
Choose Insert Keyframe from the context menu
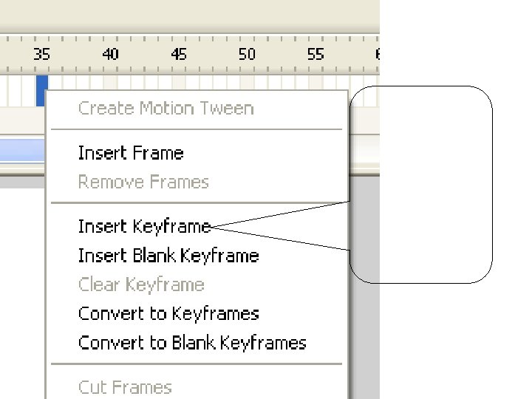point(144,226)
